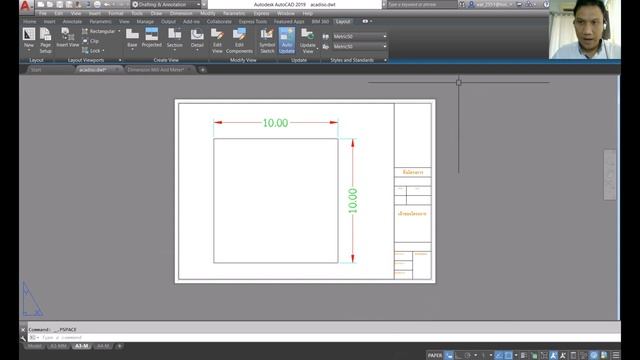Image resolution: width=640 pixels, height=360 pixels.
Task: Open the layout tab right of A3-M
Action: pyautogui.click(x=103, y=346)
